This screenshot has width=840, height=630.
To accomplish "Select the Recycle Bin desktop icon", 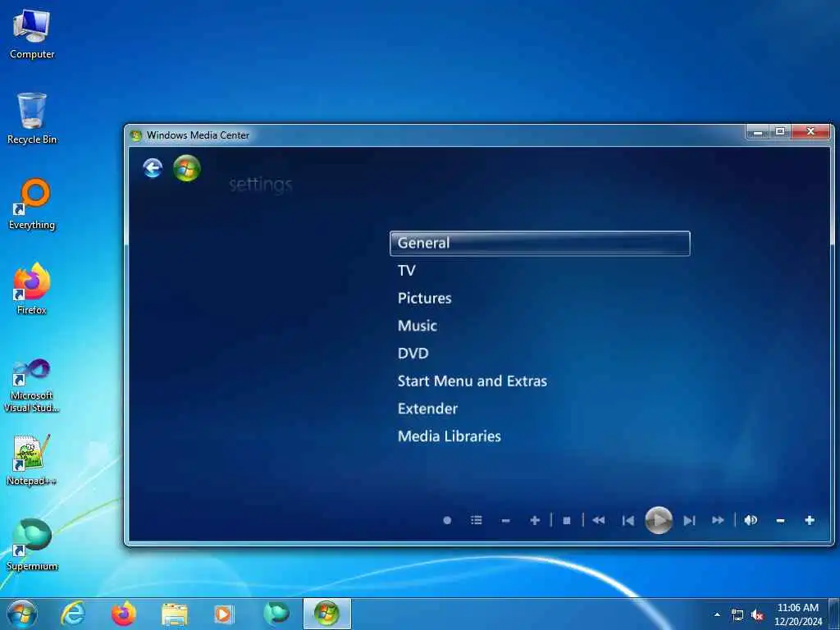I will click(x=32, y=118).
